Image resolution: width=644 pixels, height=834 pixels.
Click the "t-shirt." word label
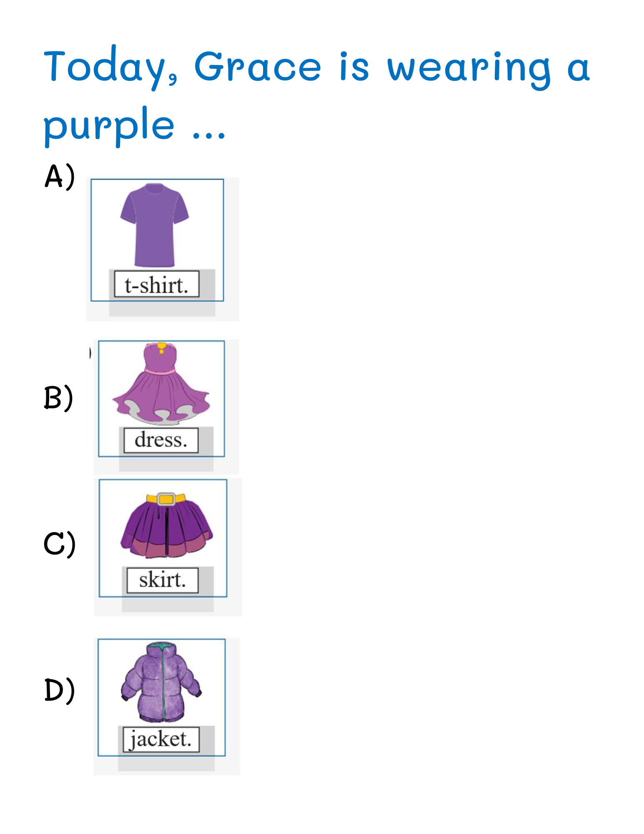[157, 285]
